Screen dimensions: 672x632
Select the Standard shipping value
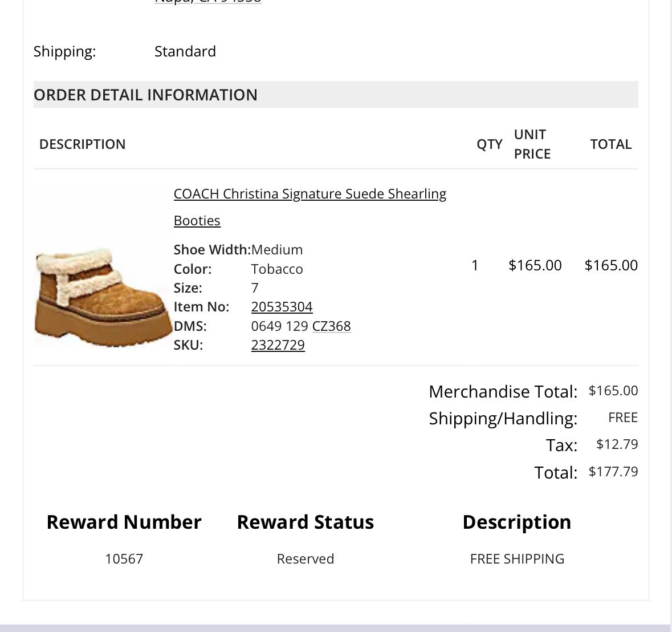click(x=185, y=51)
